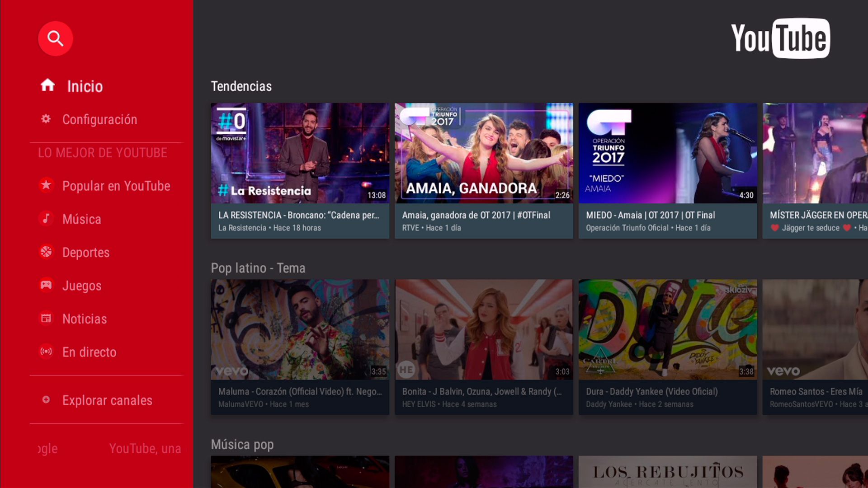Click the 3:38 duration badge on Dura
868x488 pixels.
pyautogui.click(x=746, y=371)
